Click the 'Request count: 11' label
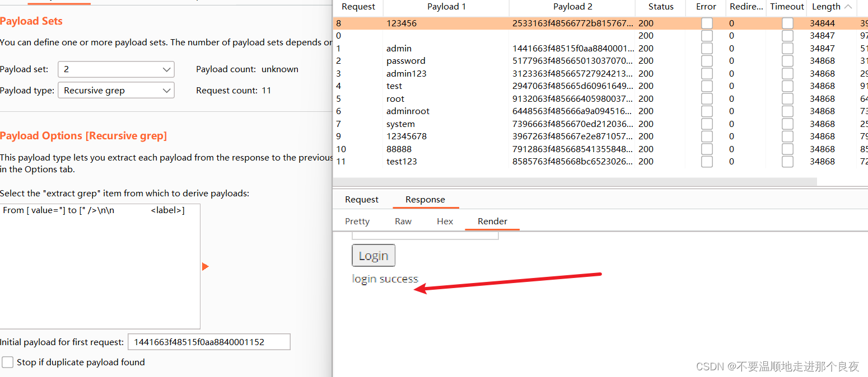Viewport: 868px width, 377px height. [x=234, y=91]
